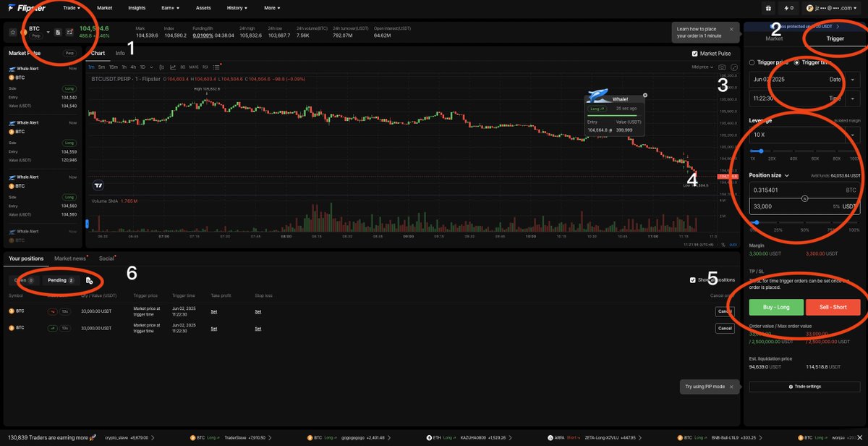
Task: Select the Trigger price radio button
Action: point(752,62)
